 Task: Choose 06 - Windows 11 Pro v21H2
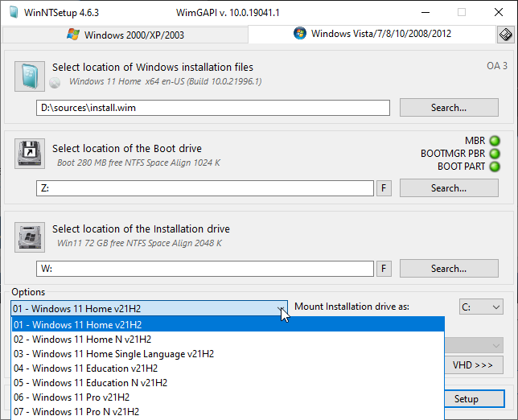[x=228, y=397]
